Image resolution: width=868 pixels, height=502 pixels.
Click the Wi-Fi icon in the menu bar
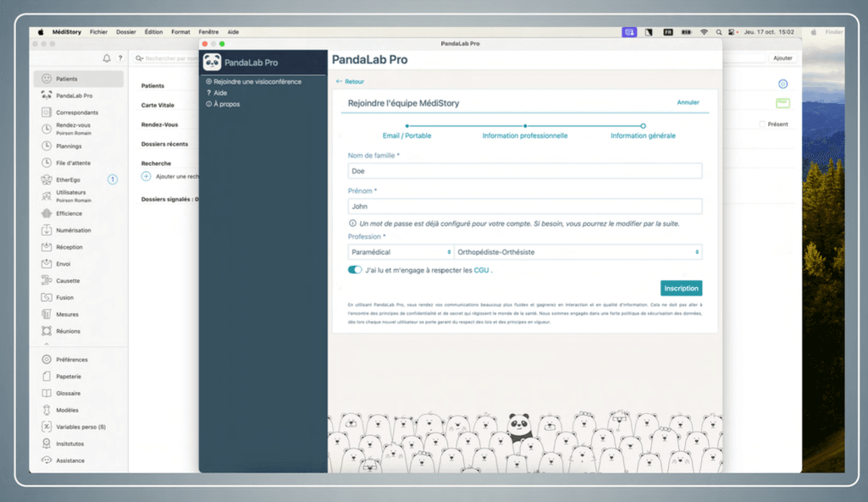704,32
